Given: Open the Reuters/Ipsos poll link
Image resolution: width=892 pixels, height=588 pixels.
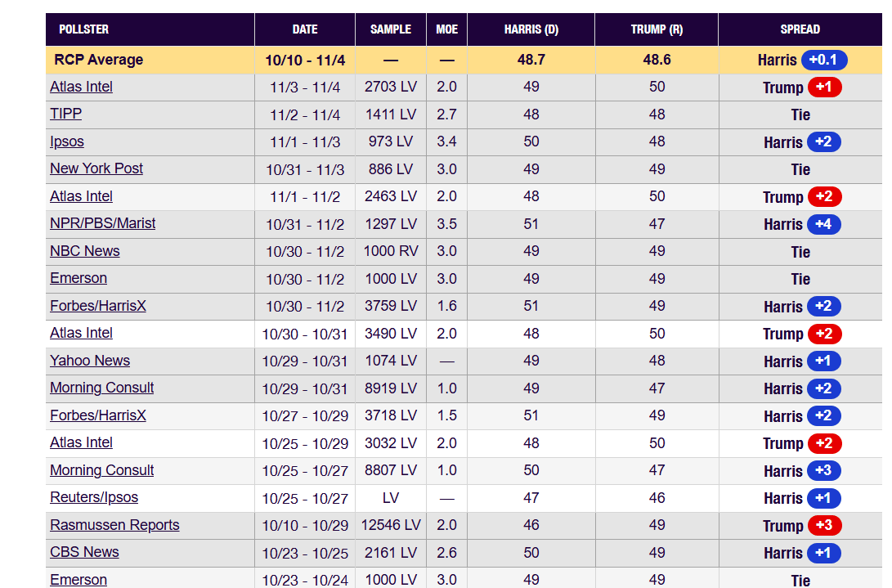Looking at the screenshot, I should point(94,497).
